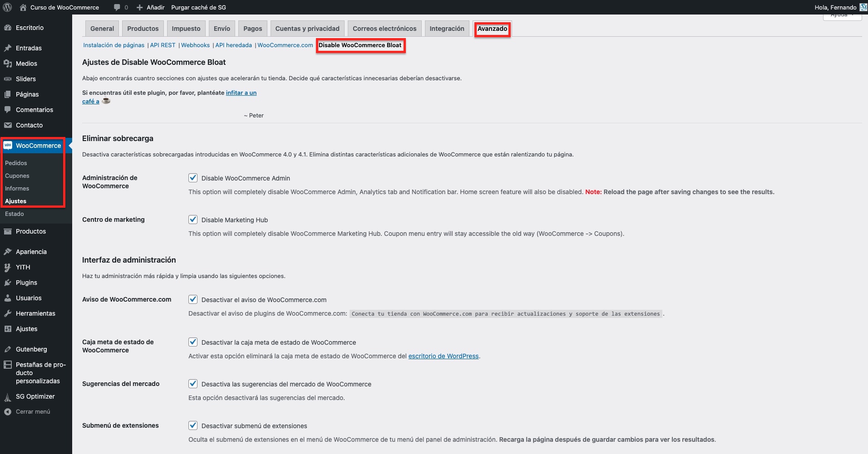Click the Páginas icon in sidebar

pyautogui.click(x=8, y=94)
